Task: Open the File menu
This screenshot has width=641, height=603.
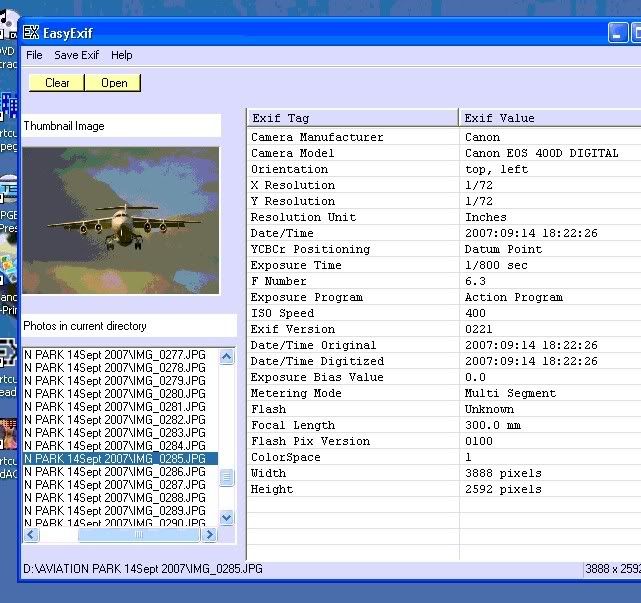Action: (34, 56)
